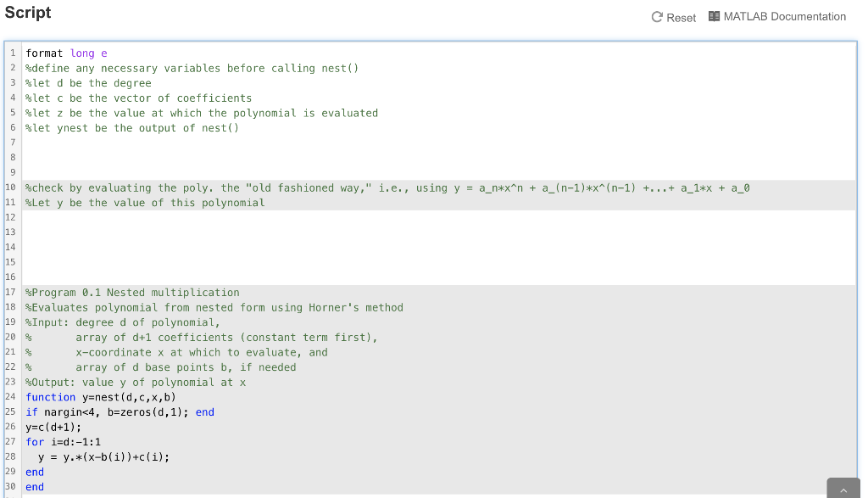868x498 pixels.
Task: Click the nargin keyword on line 25
Action: pos(61,411)
